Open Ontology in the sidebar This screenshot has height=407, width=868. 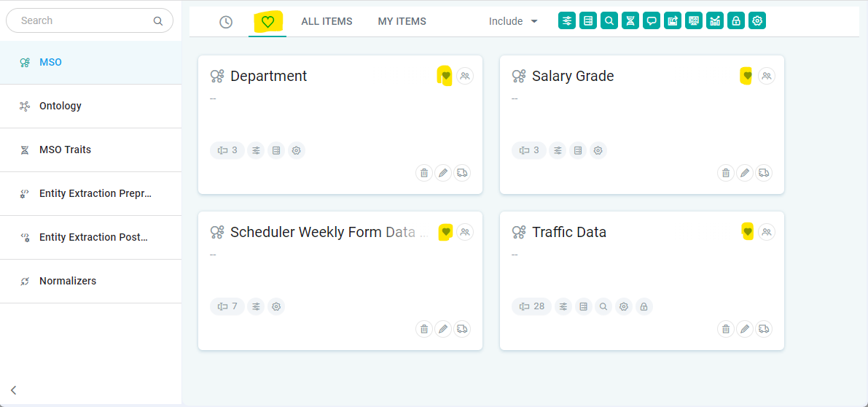click(x=60, y=106)
